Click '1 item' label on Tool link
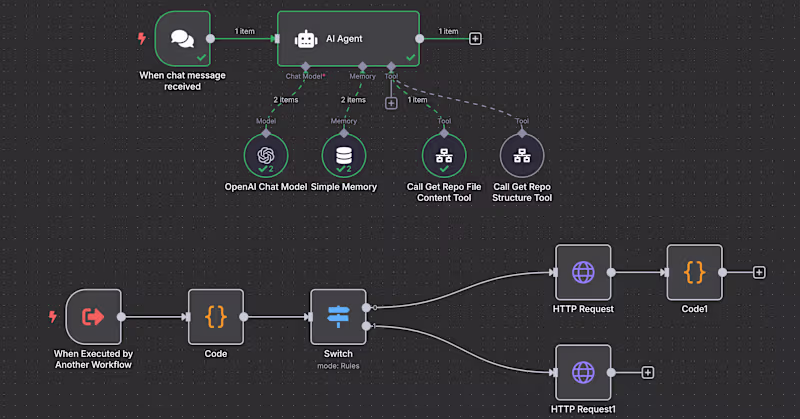 pyautogui.click(x=417, y=100)
